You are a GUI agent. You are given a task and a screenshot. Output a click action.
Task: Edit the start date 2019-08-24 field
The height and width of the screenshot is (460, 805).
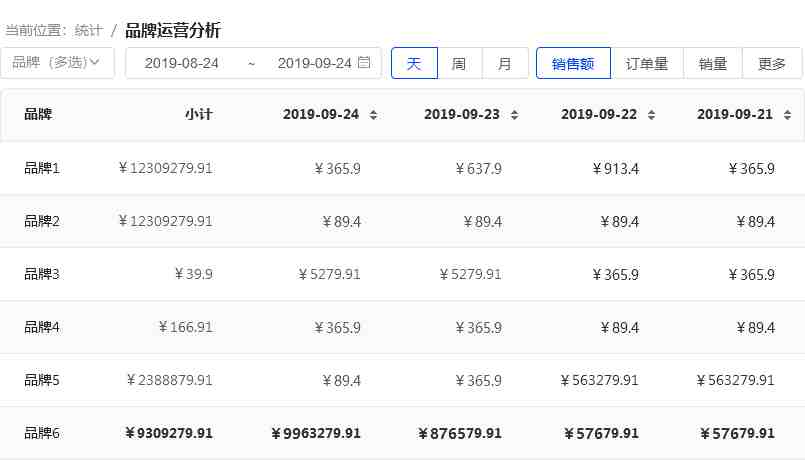point(182,63)
